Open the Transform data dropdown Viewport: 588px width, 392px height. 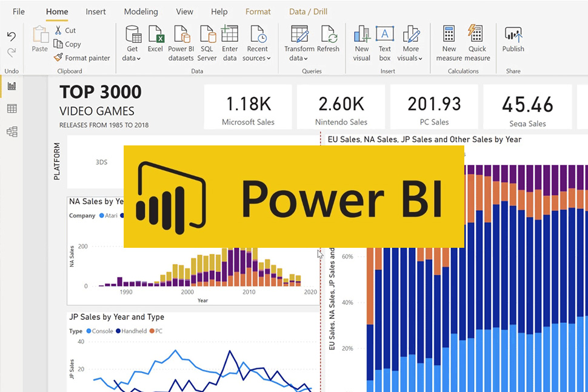(299, 58)
